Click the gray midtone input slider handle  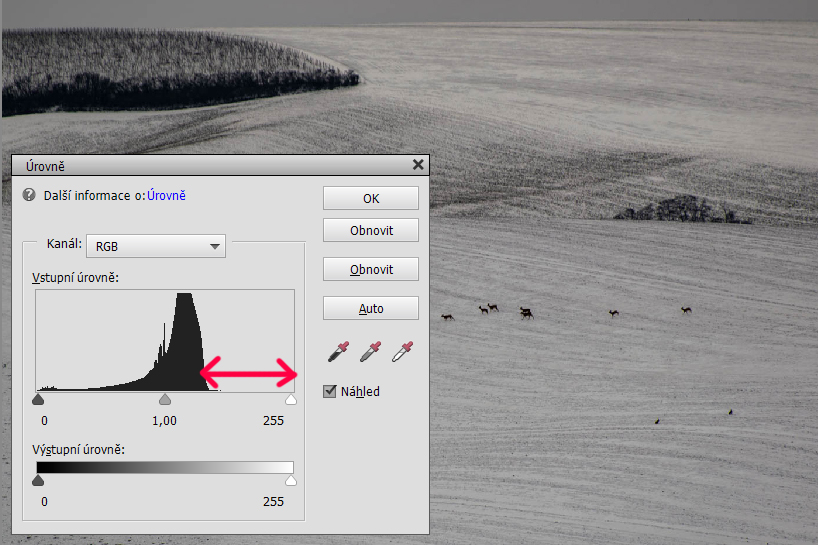point(165,400)
